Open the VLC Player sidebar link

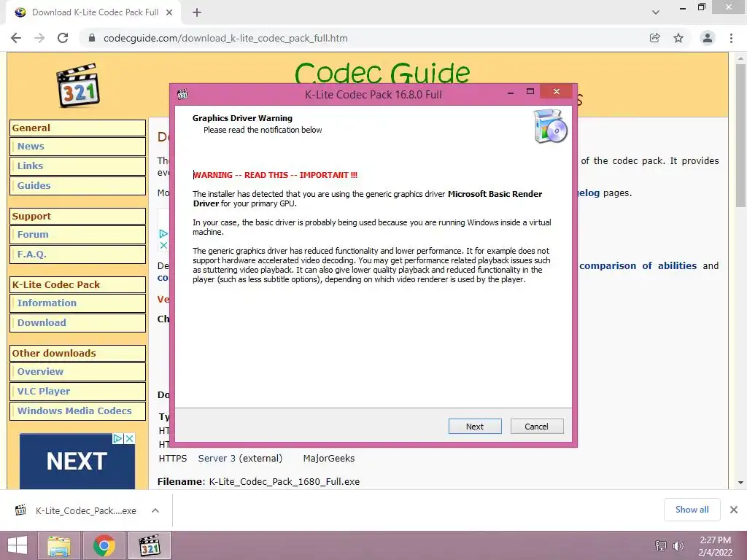pos(77,391)
